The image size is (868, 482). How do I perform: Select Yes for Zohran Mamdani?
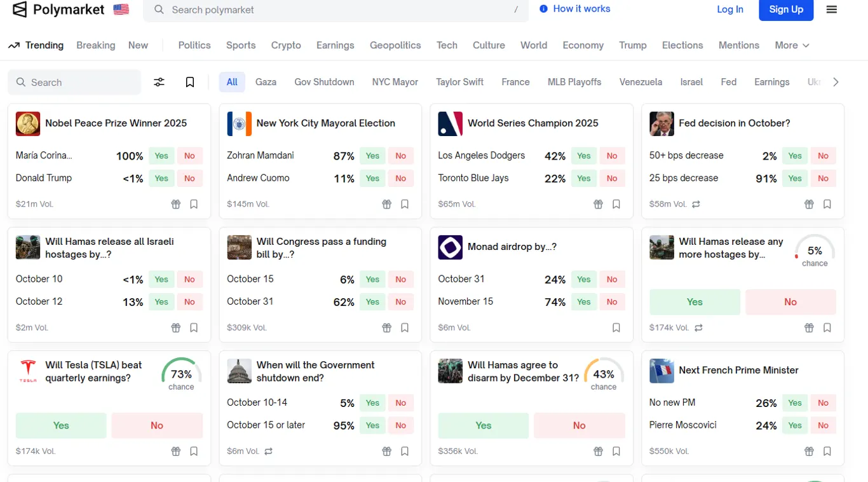(x=372, y=156)
